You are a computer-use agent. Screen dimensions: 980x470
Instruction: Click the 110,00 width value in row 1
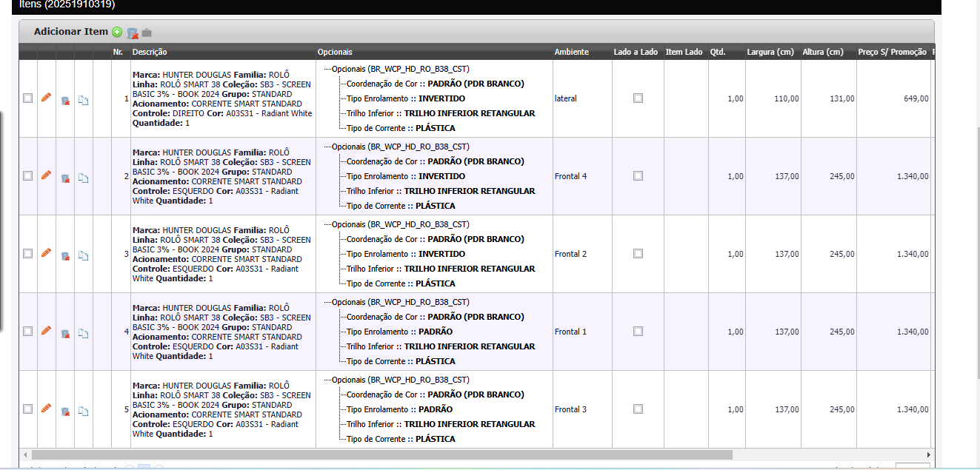click(787, 98)
